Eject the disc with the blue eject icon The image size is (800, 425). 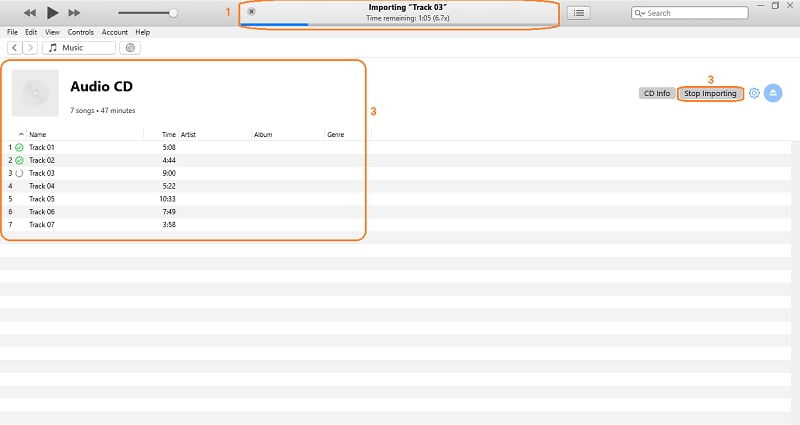tap(773, 93)
